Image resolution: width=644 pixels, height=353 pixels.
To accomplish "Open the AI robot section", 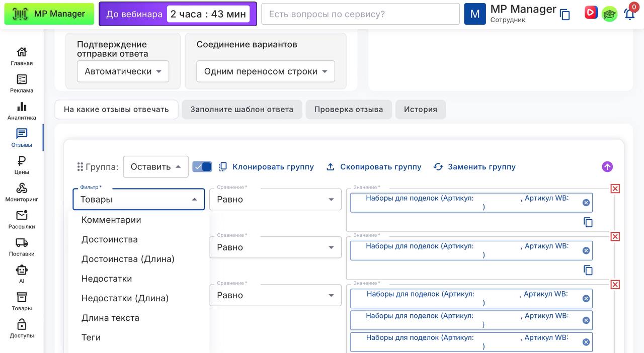I will (22, 274).
